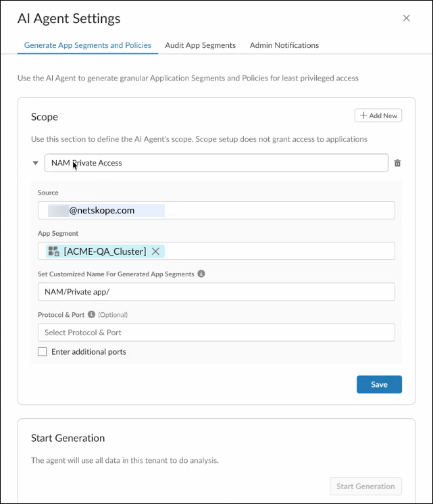This screenshot has height=504, width=433.
Task: Open the Select Protocol & Port dropdown
Action: [x=216, y=332]
